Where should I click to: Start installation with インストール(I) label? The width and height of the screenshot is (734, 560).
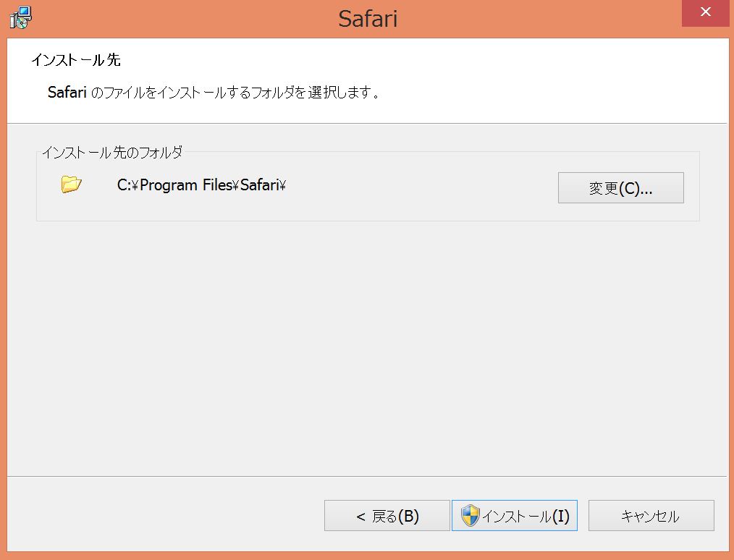pos(526,517)
